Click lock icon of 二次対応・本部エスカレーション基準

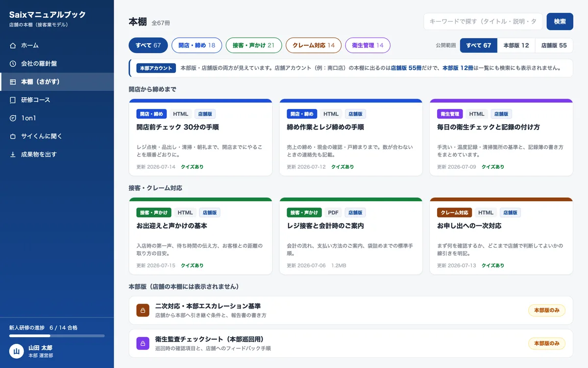[143, 310]
